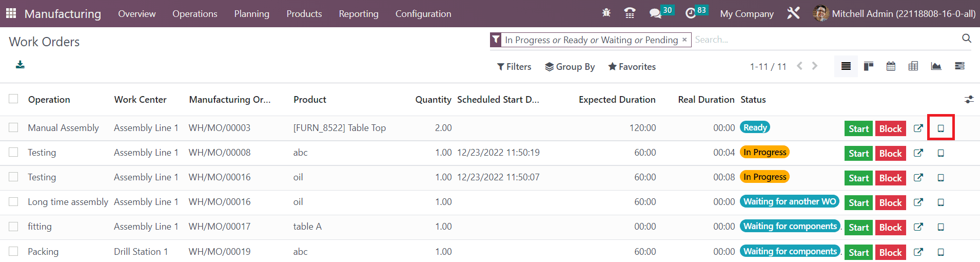Open external link for first Testing row
The image size is (980, 262).
[918, 153]
